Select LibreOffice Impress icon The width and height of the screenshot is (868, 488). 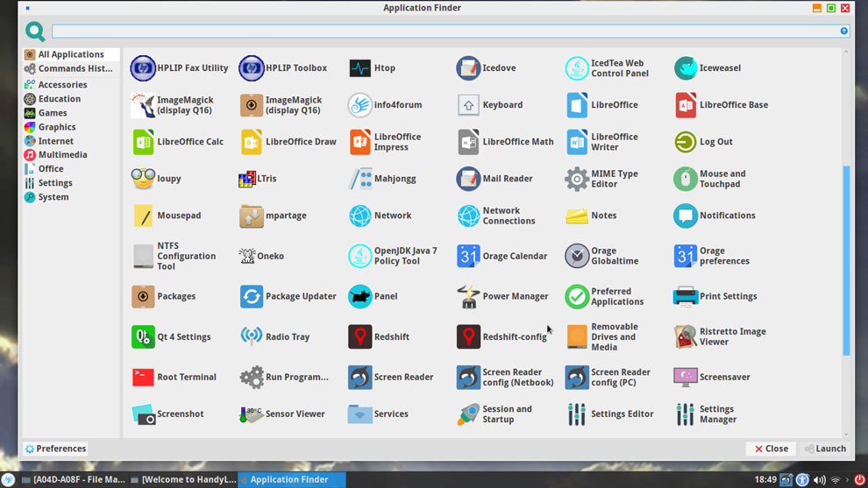point(359,142)
